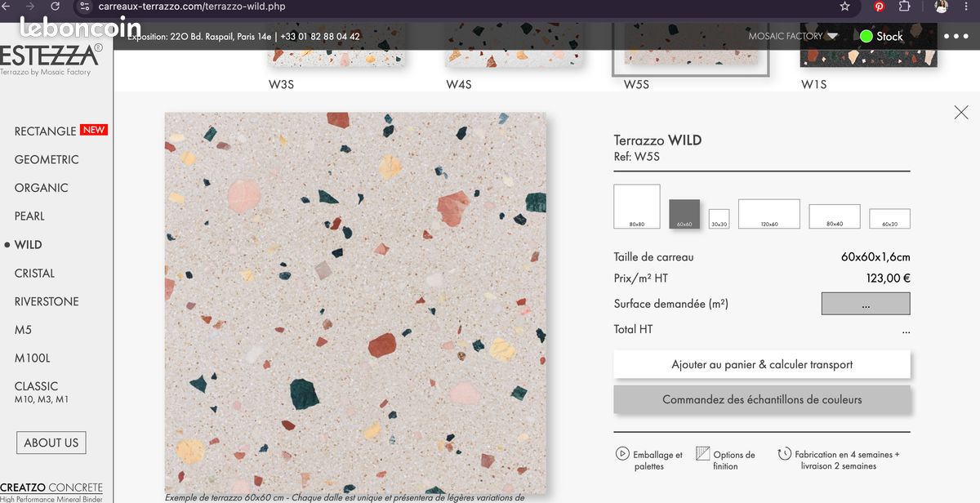Click the browser forward arrow

pos(30,6)
